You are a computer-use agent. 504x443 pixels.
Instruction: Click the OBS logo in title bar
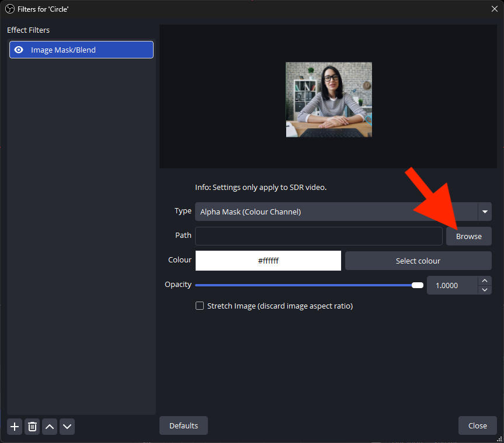point(9,9)
